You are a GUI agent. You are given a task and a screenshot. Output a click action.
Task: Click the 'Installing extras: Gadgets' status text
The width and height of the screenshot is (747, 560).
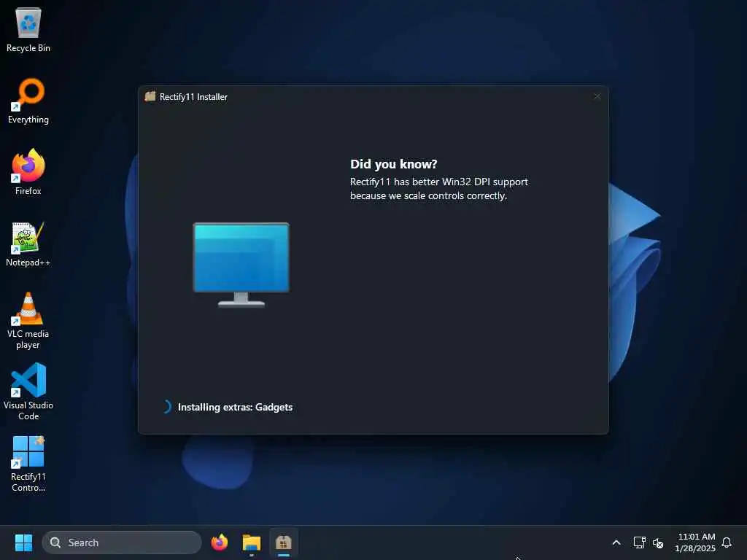[x=236, y=407]
